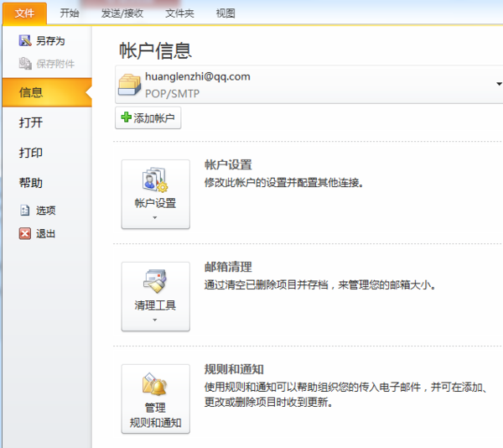Click the POP/SMTP account type text
Viewport: 503px width, 448px height.
click(172, 94)
